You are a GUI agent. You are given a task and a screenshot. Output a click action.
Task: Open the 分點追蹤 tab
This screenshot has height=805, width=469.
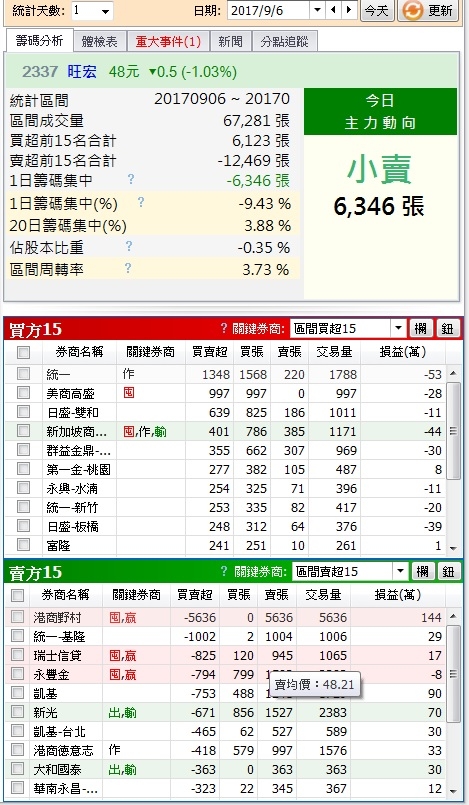click(x=284, y=42)
